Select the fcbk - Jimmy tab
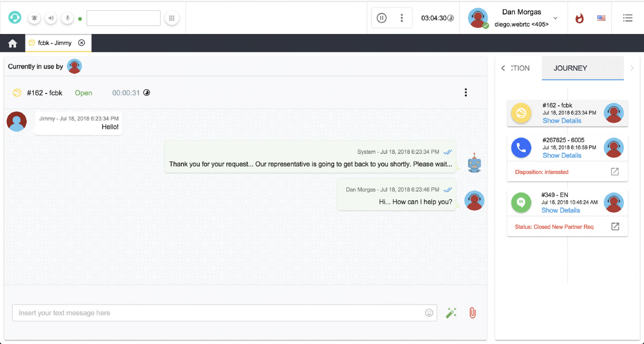The image size is (644, 344). click(x=54, y=43)
